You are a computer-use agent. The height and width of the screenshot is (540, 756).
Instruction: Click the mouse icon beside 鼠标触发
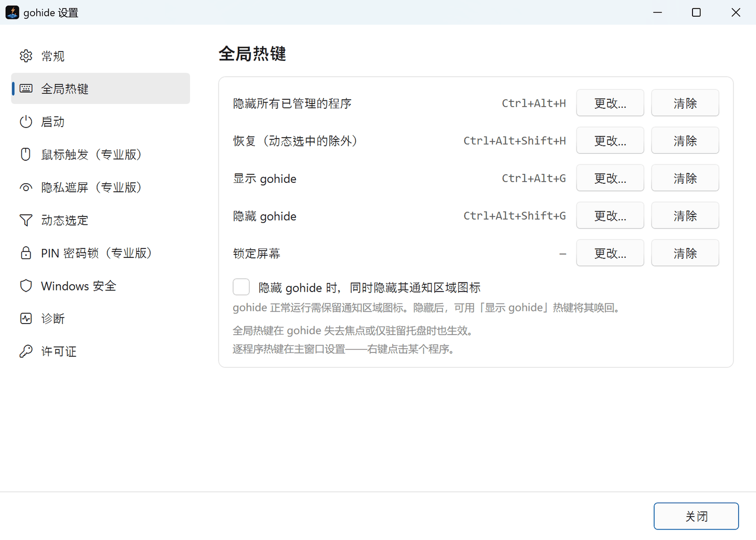tap(26, 154)
